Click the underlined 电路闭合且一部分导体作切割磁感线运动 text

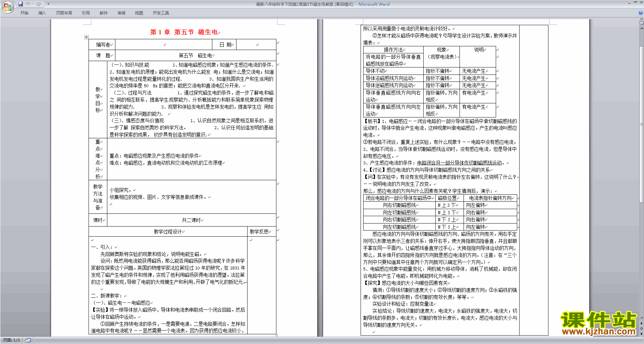(460, 163)
